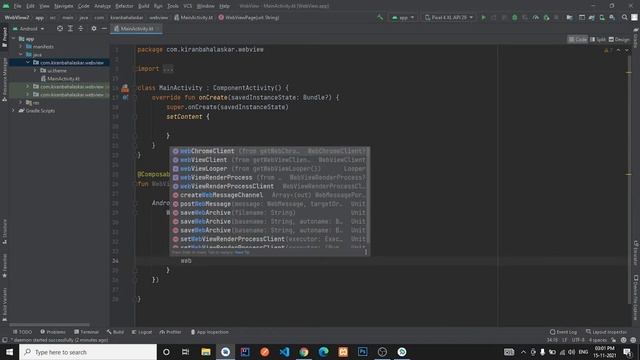The image size is (640, 360).
Task: Choose webViewClient completion suggestion
Action: pos(270,160)
